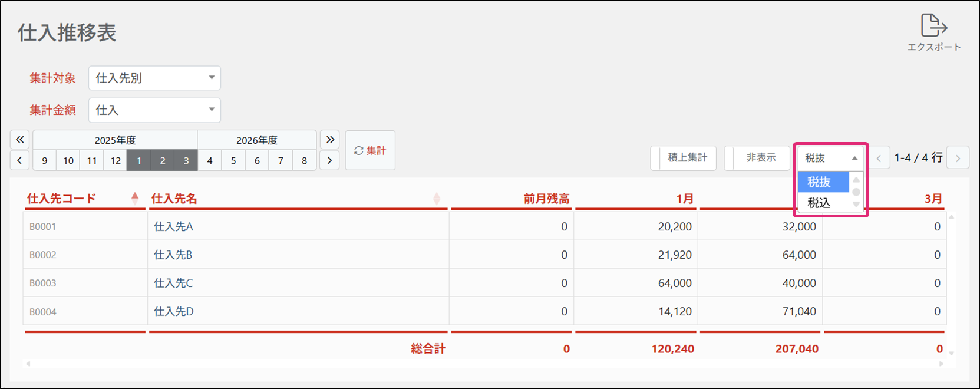Screen dimensions: 980x389
Task: Click next page arrow in pagination
Action: [x=958, y=158]
